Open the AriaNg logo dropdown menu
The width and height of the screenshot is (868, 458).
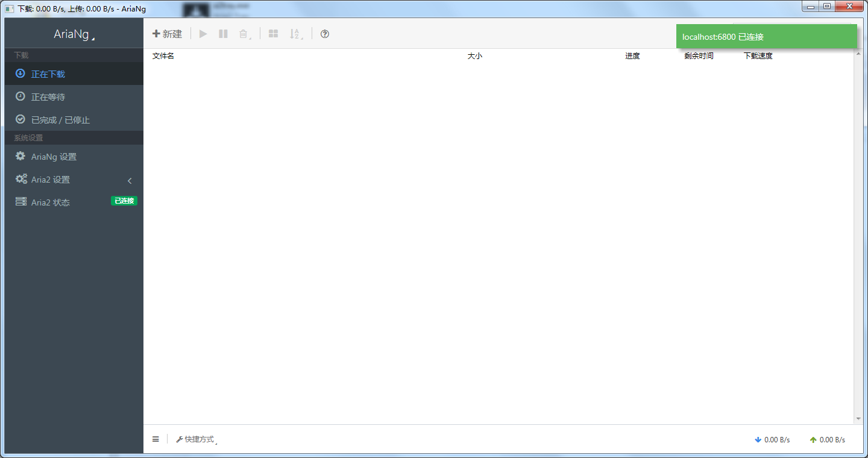point(74,34)
